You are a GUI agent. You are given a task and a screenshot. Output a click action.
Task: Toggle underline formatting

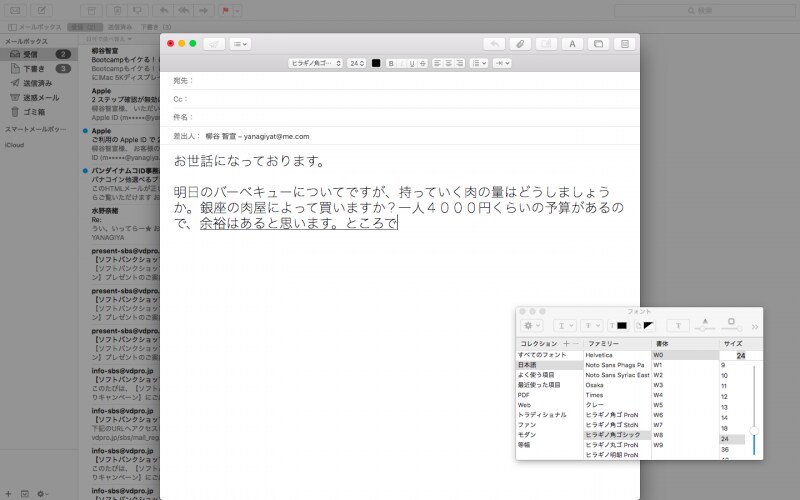coord(412,63)
